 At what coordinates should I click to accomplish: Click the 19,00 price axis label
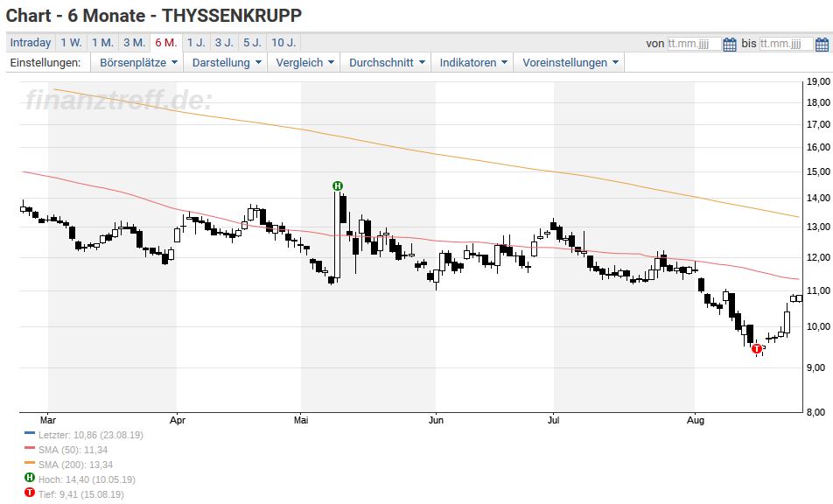click(x=818, y=81)
